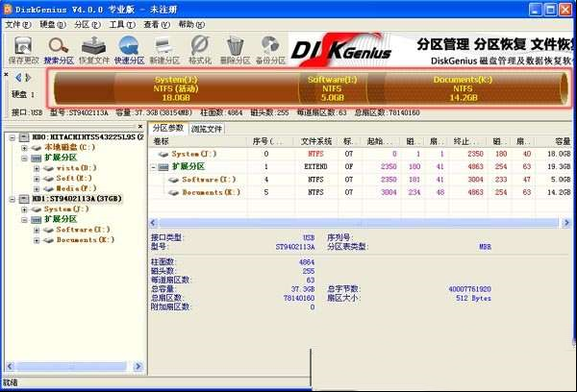The width and height of the screenshot is (577, 392).
Task: Click the MBR partition table type value
Action: click(485, 247)
